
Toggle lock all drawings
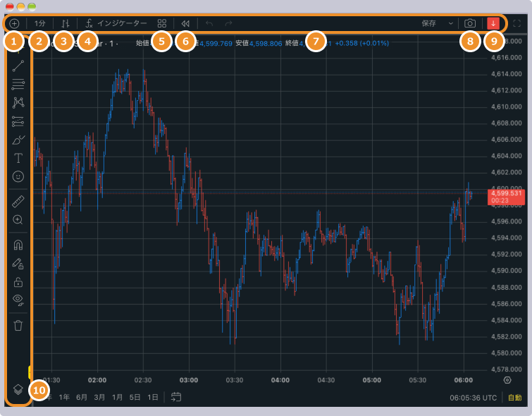[18, 282]
